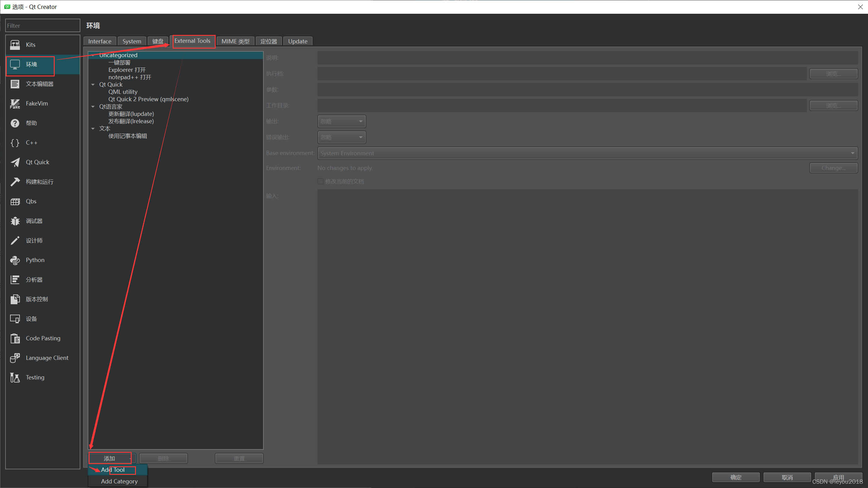Open the Kits settings icon
The image size is (868, 488).
(15, 45)
